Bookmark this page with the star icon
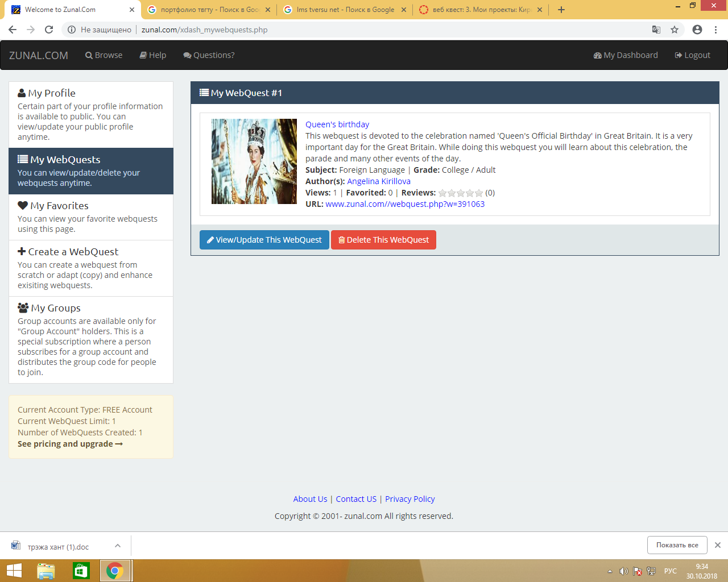Screen dimensions: 728x582 pos(675,30)
